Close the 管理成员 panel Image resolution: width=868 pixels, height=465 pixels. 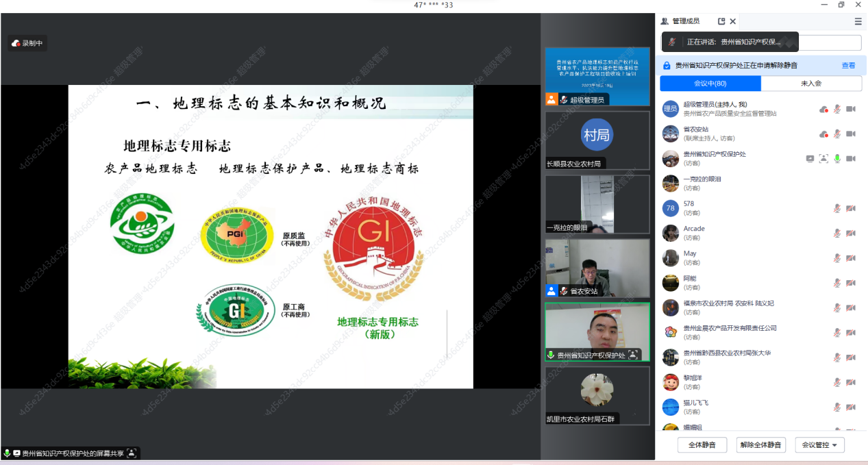[x=732, y=21]
